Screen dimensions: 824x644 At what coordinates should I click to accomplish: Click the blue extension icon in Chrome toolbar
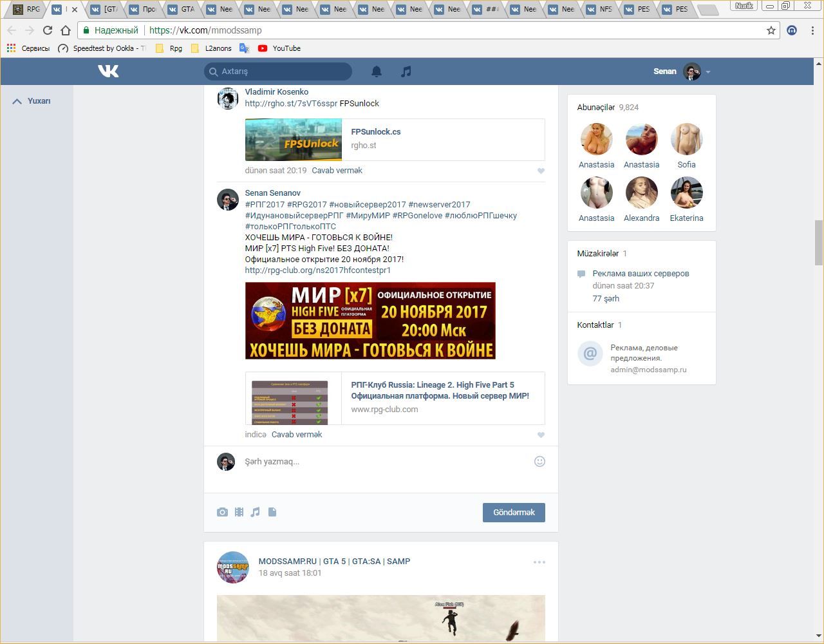(792, 30)
